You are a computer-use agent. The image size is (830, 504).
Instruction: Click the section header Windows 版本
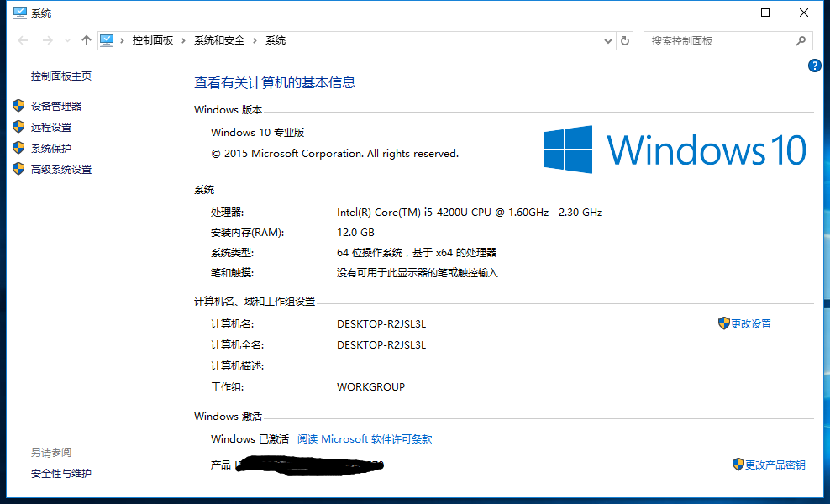[x=229, y=110]
